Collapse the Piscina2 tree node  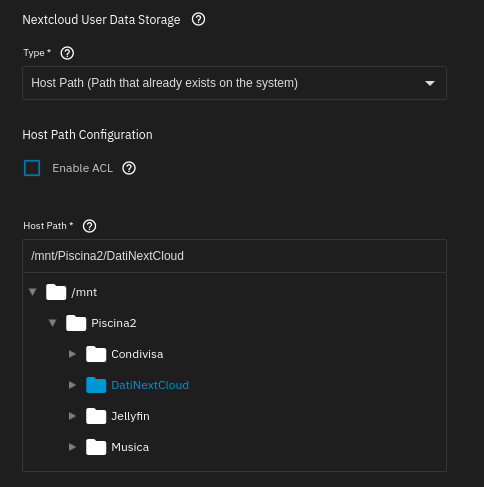pyautogui.click(x=53, y=323)
